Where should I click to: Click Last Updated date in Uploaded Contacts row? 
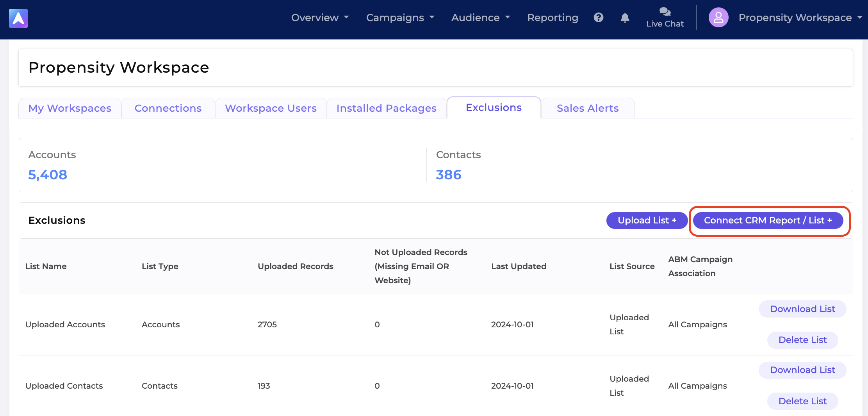512,386
